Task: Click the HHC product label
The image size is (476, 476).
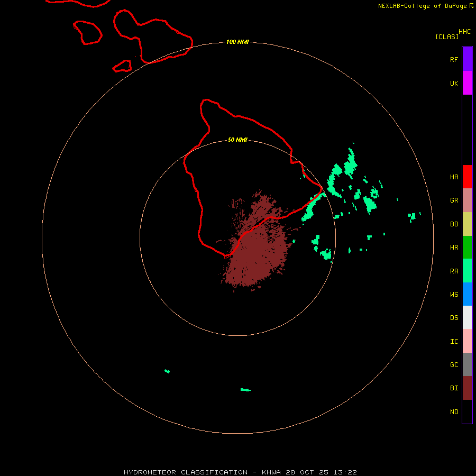Action: point(464,32)
